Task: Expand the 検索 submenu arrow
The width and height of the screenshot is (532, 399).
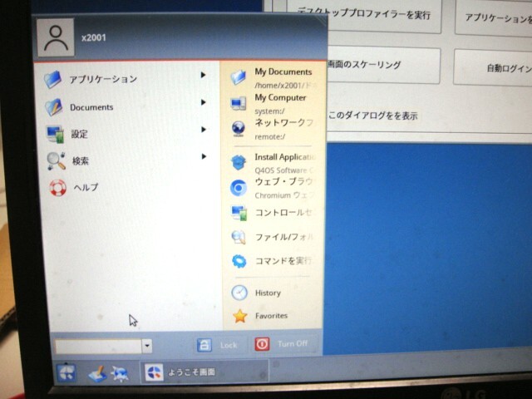Action: click(x=204, y=156)
